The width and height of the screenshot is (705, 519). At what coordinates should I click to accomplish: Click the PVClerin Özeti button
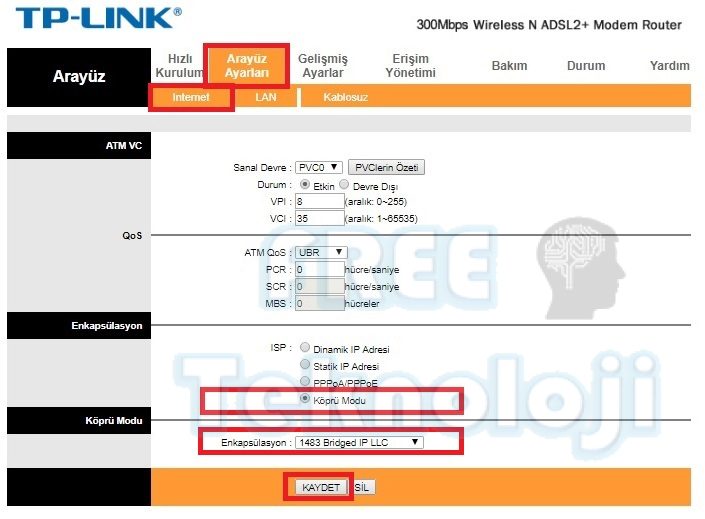point(388,167)
